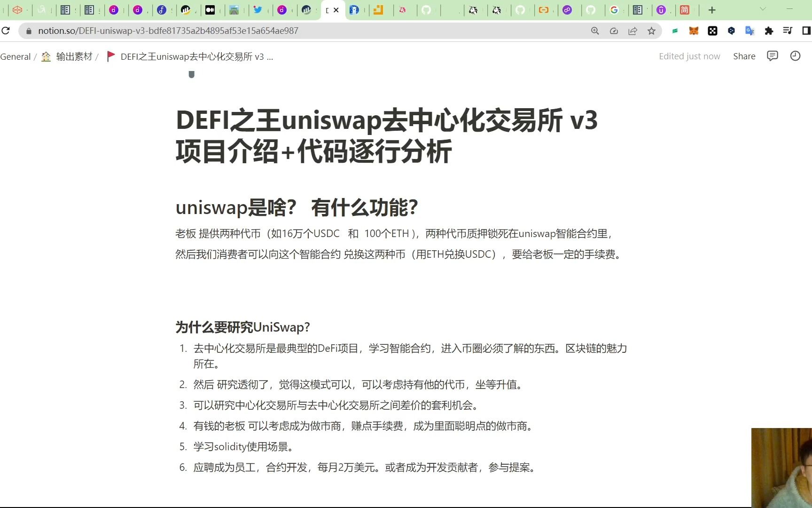This screenshot has height=508, width=812.
Task: Open 输出素材 breadcrumb page
Action: [74, 56]
